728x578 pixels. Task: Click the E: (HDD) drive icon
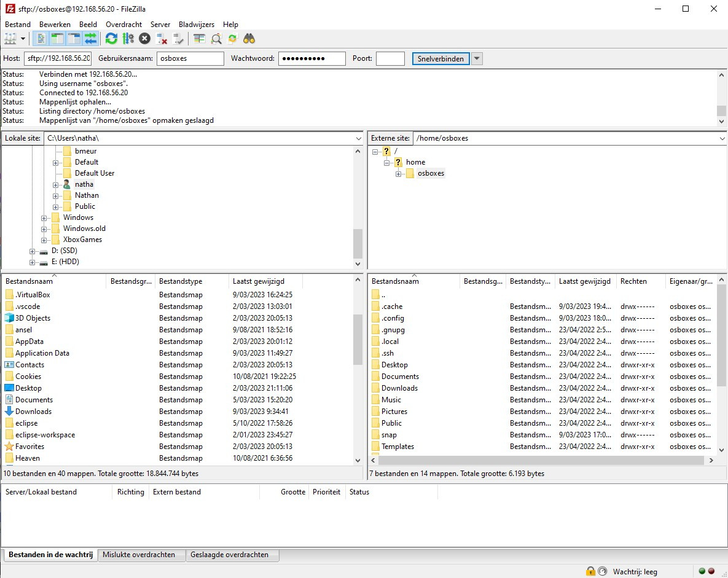(x=44, y=262)
